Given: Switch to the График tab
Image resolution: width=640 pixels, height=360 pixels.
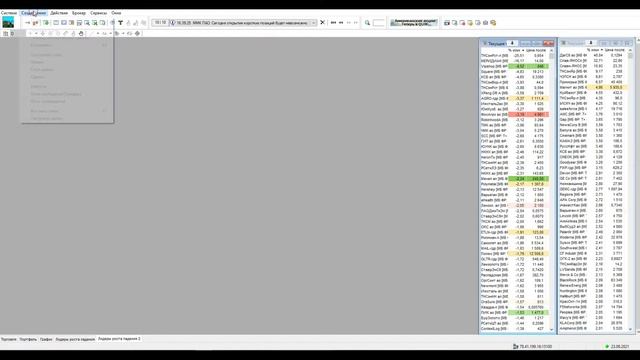Looking at the screenshot, I should coord(46,339).
